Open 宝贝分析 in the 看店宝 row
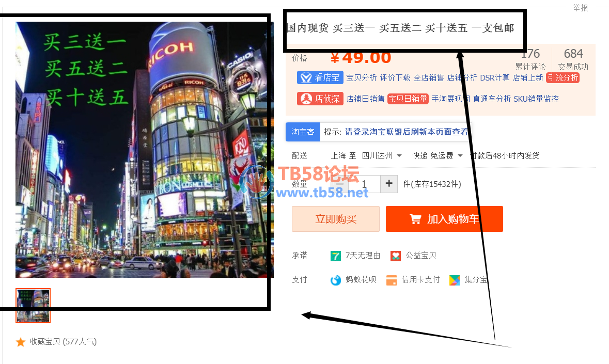The height and width of the screenshot is (364, 609). [x=361, y=77]
